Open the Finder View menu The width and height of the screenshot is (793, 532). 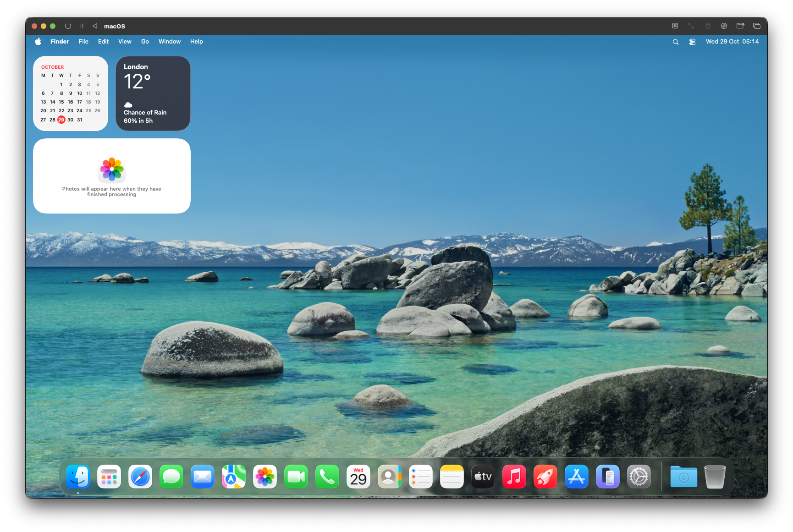124,41
